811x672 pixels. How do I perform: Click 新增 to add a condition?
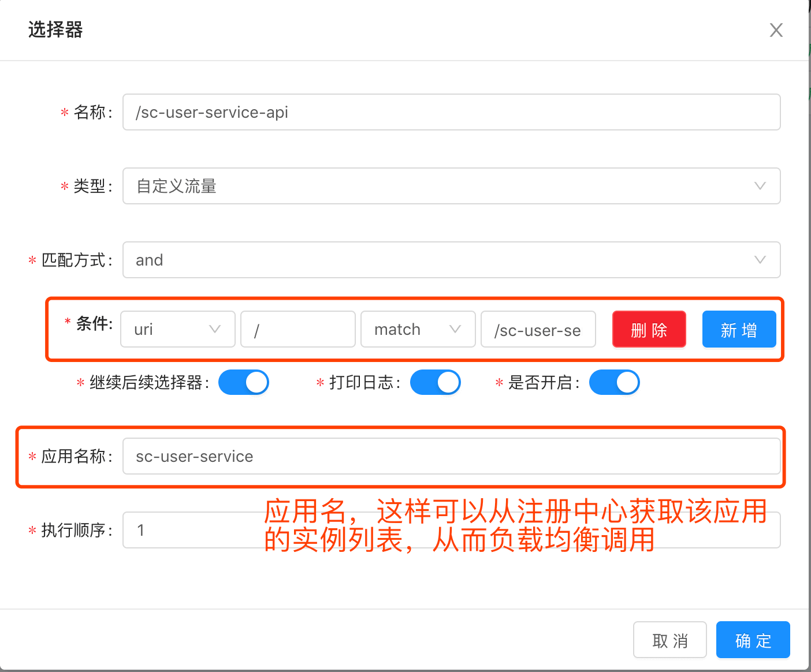[x=739, y=329]
